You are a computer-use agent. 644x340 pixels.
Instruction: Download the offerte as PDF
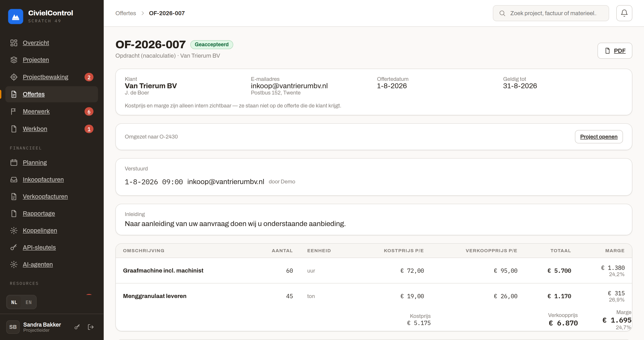615,51
